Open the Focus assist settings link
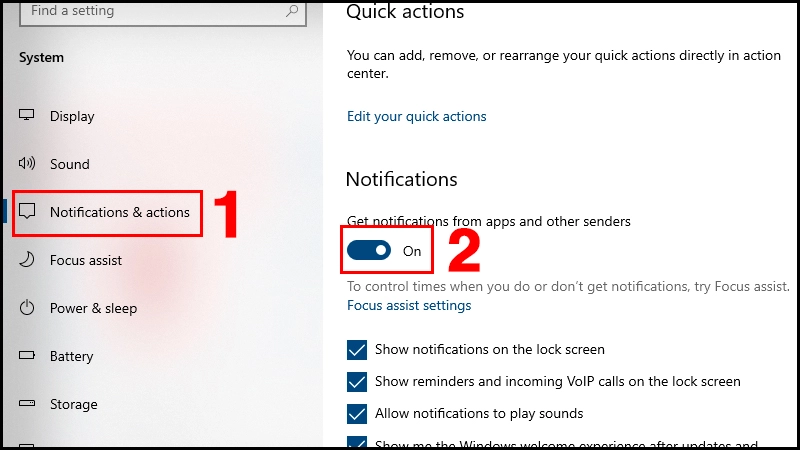Image resolution: width=800 pixels, height=450 pixels. 409,305
